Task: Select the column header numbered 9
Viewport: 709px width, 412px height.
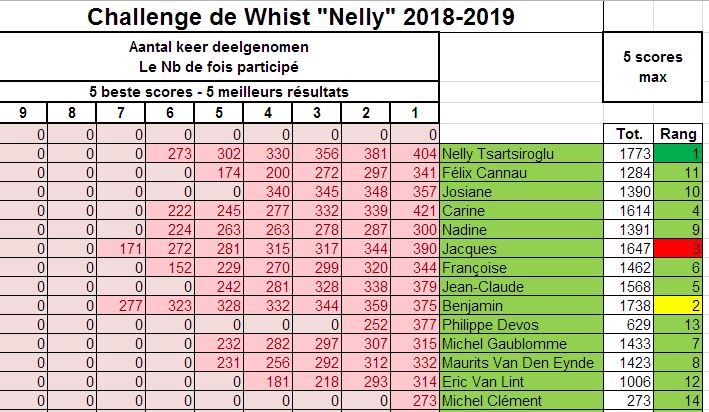Action: coord(24,112)
